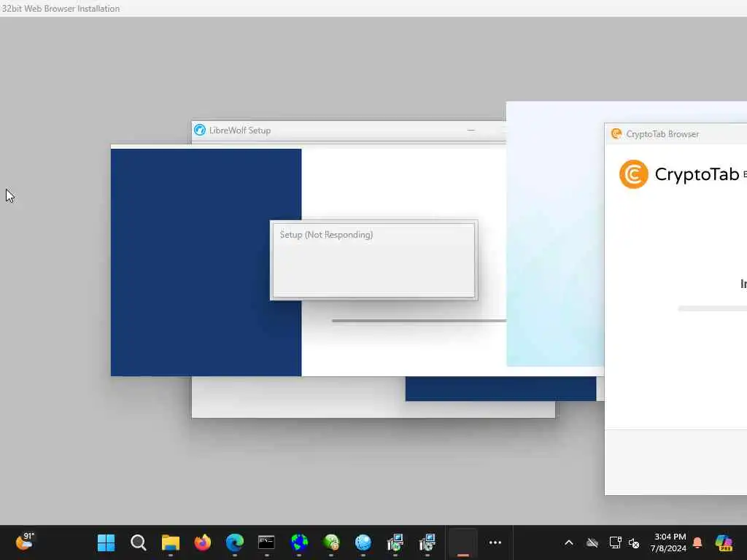Click the gray installer progress bar

pos(419,321)
